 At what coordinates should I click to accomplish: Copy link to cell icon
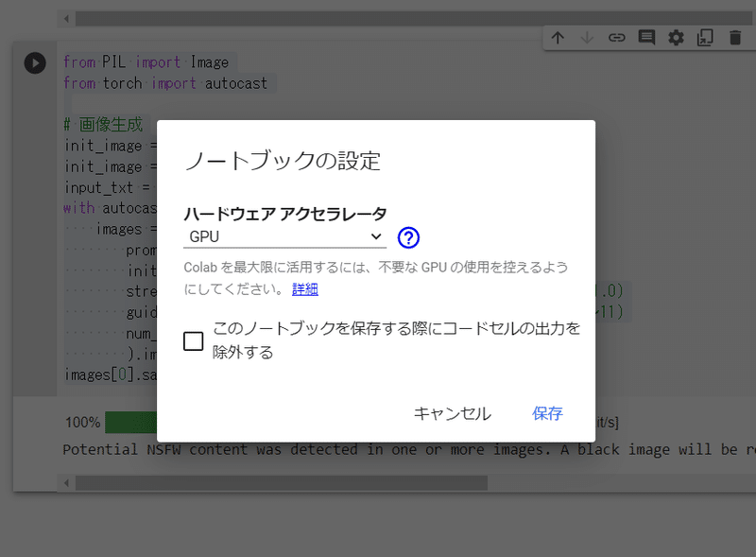(617, 38)
